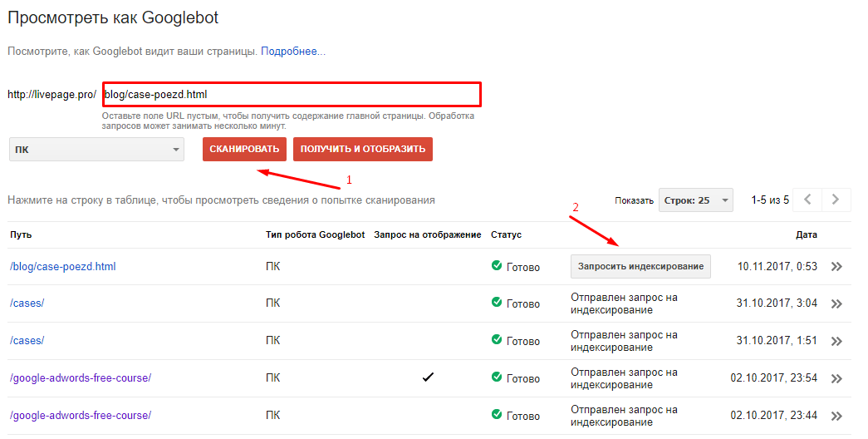The width and height of the screenshot is (868, 439).
Task: Open details arrow for 02.10.2017, 23:54 row
Action: point(836,378)
